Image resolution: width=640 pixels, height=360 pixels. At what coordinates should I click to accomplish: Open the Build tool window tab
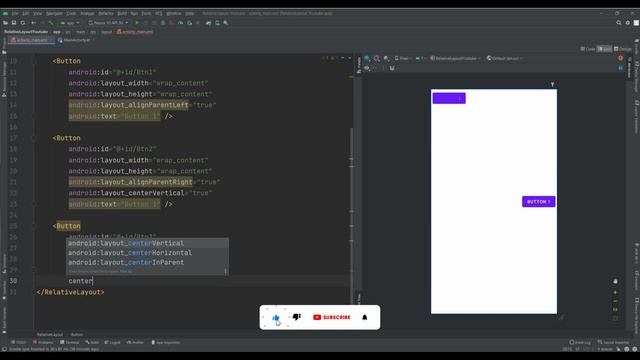click(92, 342)
